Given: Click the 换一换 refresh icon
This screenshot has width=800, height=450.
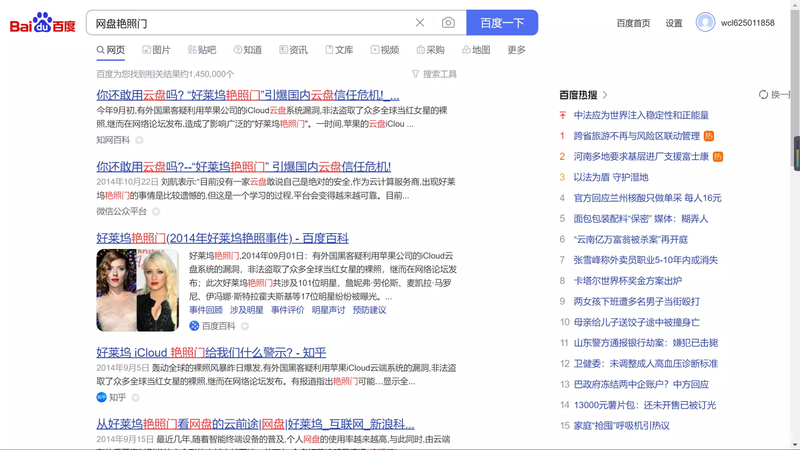Looking at the screenshot, I should click(x=763, y=94).
